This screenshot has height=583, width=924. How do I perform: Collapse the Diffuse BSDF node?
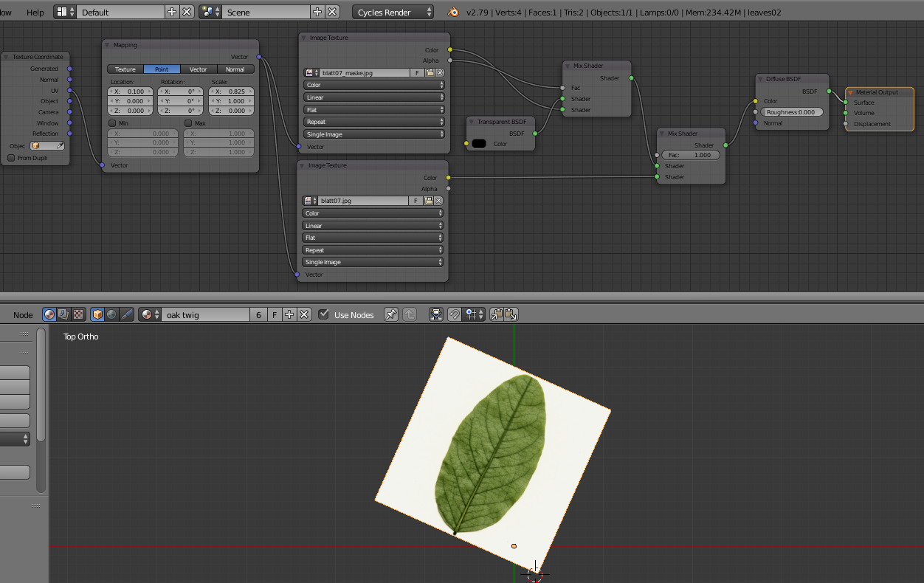[x=761, y=79]
